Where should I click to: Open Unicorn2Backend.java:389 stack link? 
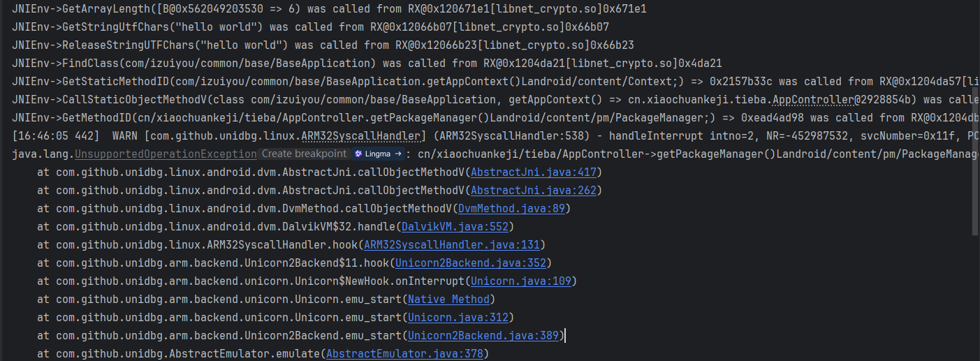point(484,335)
